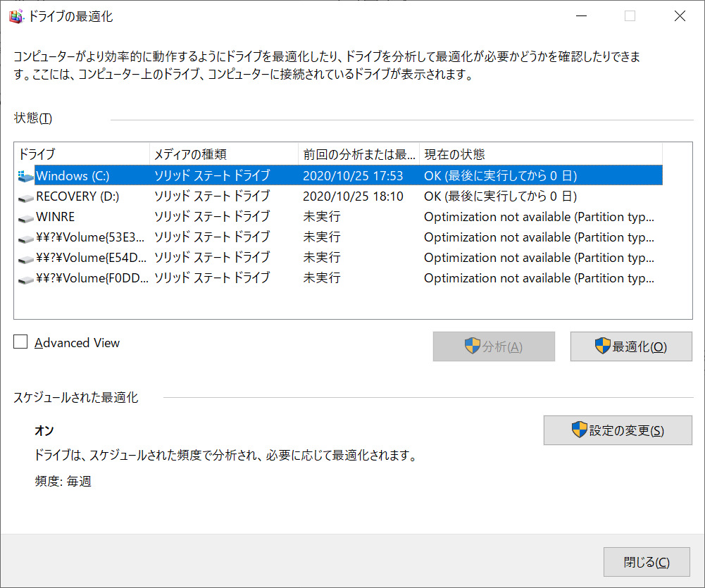Click shield icon on 分析(A) button

[x=472, y=346]
